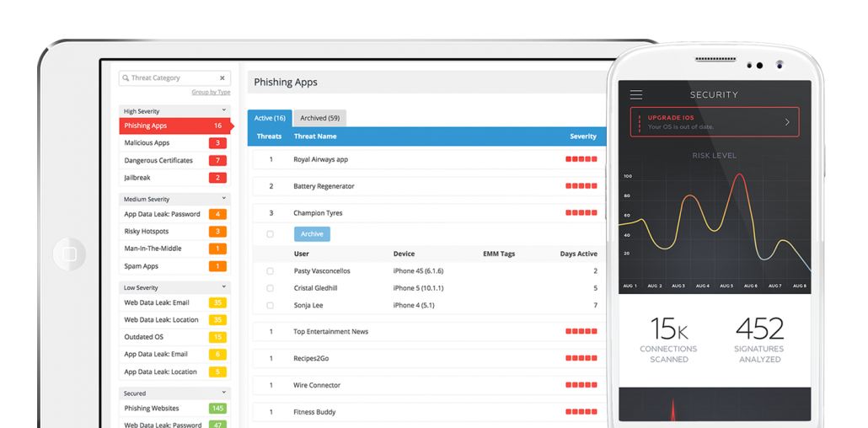Tap the AUG 5 label on risk chart

(726, 286)
